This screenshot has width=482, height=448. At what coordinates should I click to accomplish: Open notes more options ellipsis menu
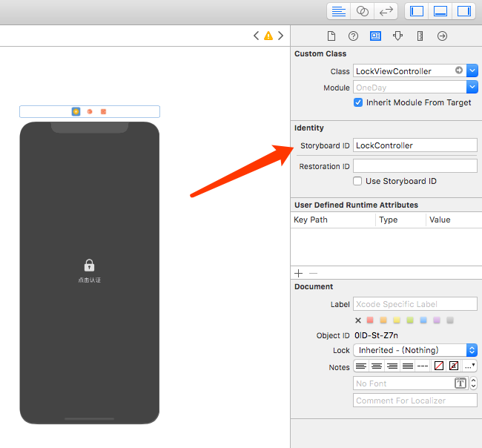click(x=469, y=366)
